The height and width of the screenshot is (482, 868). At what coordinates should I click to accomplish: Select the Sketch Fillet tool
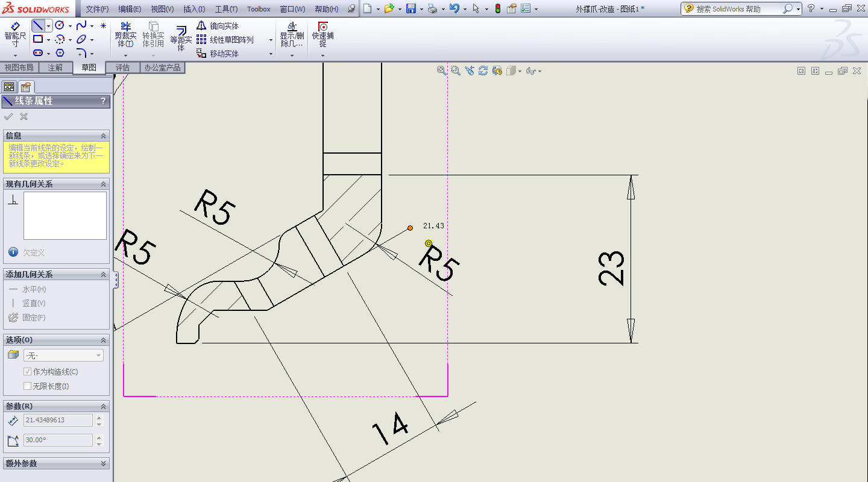pos(81,53)
